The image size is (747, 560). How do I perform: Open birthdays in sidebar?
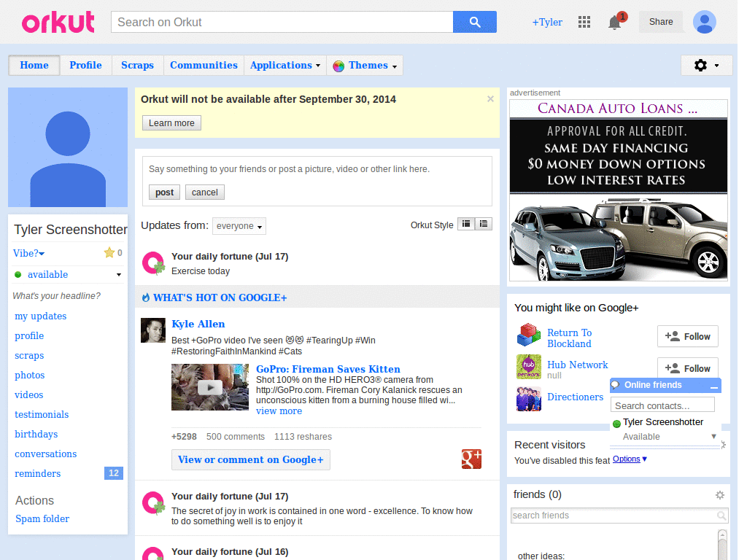(x=36, y=435)
